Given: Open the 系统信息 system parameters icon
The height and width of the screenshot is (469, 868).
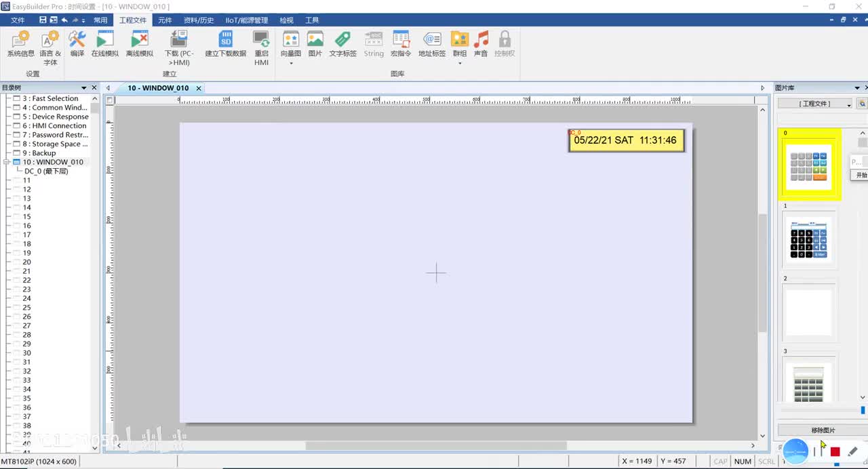Looking at the screenshot, I should tap(20, 44).
